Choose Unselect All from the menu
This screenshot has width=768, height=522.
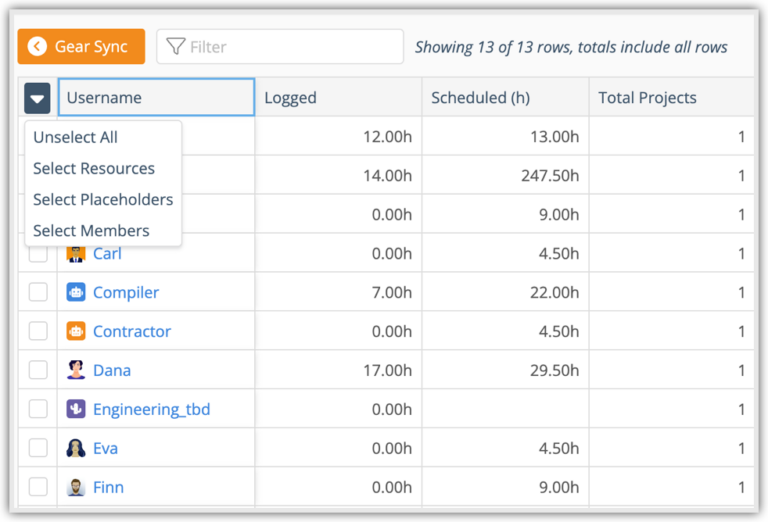click(75, 138)
